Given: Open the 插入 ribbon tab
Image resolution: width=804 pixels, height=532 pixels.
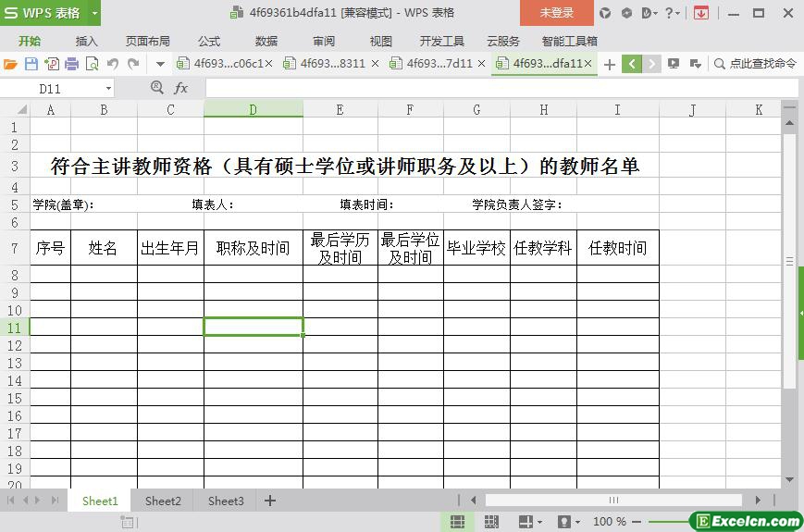Looking at the screenshot, I should pos(86,41).
